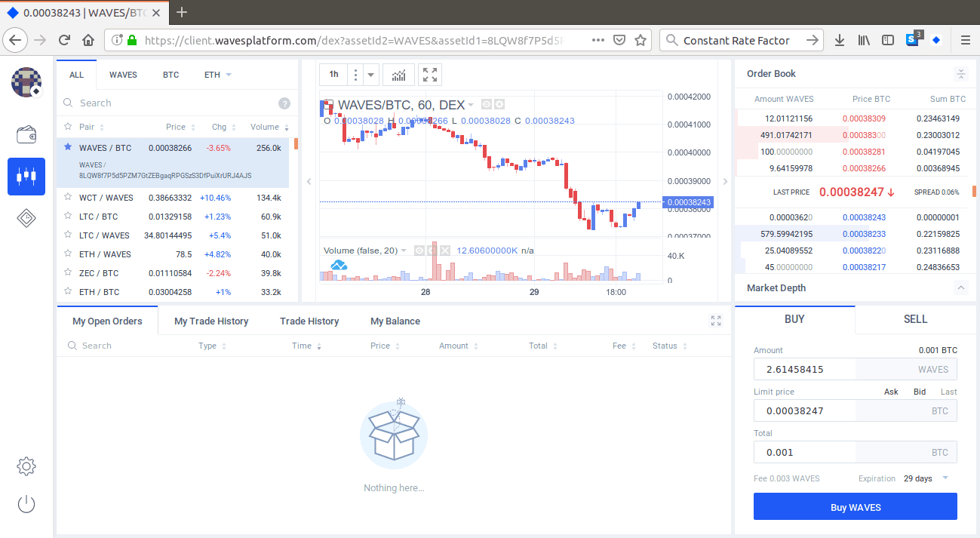Viewport: 980px width, 538px height.
Task: Favorite the ETH / BTC pair
Action: [68, 292]
